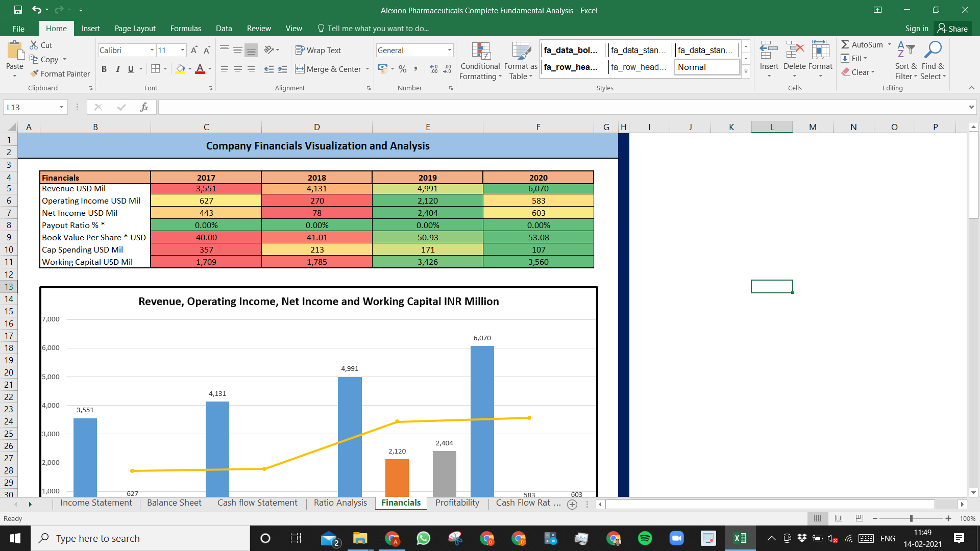Image resolution: width=980 pixels, height=551 pixels.
Task: Switch to Profitability sheet tab
Action: (457, 503)
